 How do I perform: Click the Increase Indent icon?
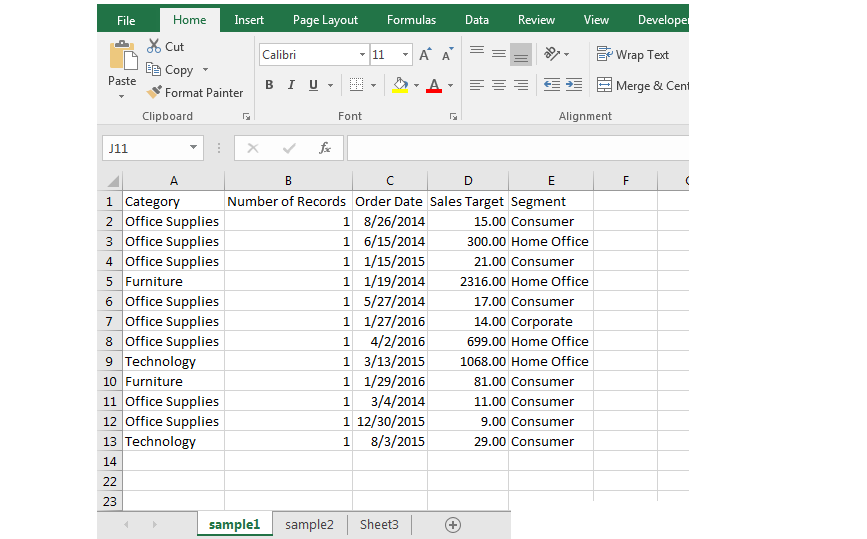pos(574,85)
